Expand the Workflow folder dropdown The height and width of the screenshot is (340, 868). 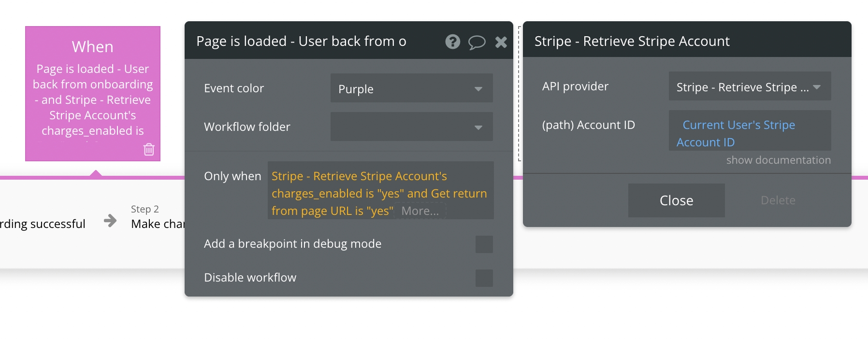point(411,127)
